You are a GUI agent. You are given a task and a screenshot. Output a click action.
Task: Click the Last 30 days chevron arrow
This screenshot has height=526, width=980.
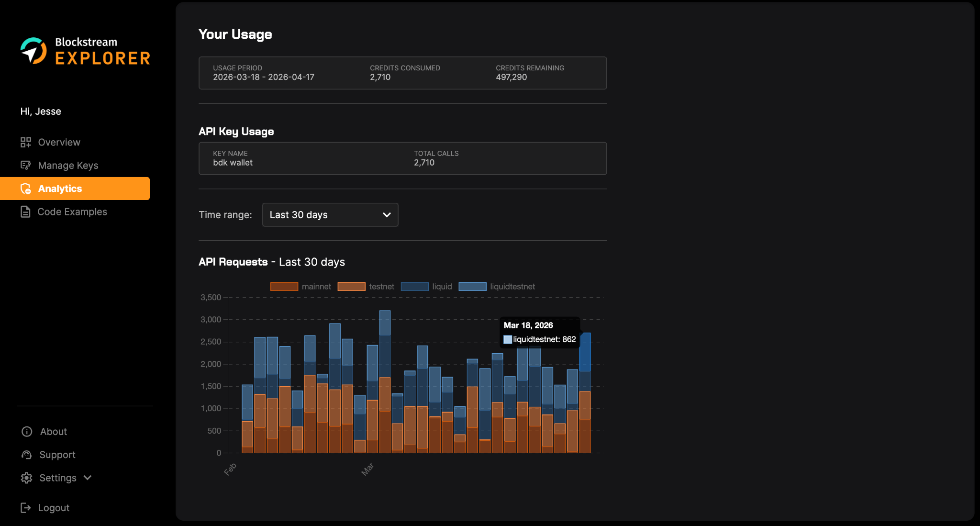tap(387, 215)
